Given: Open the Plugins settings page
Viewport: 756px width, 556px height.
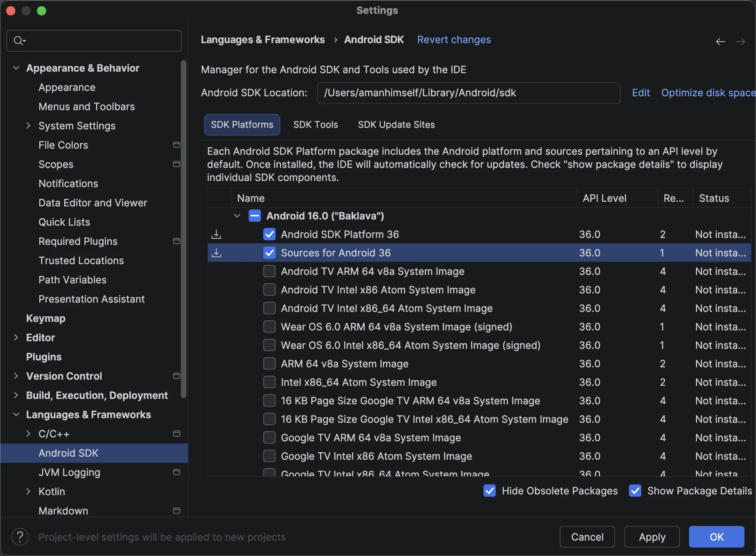Looking at the screenshot, I should 44,357.
